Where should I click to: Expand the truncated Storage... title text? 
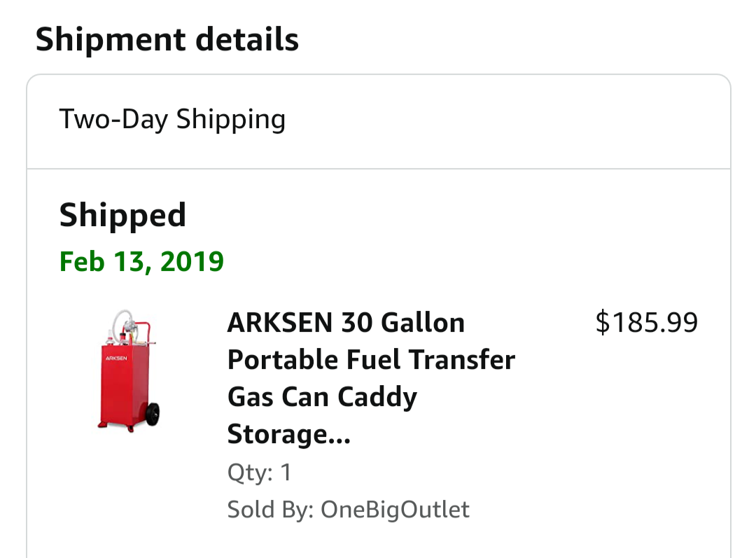pos(288,435)
